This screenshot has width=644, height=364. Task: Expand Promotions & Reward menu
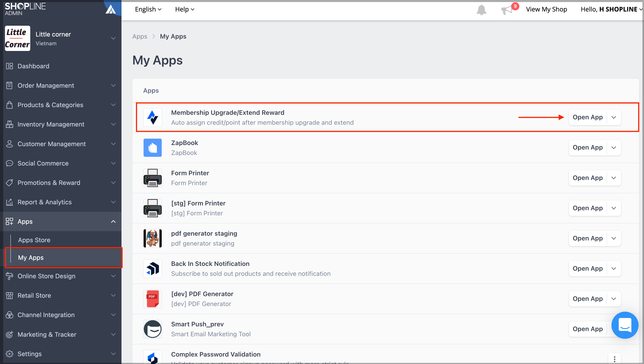61,183
